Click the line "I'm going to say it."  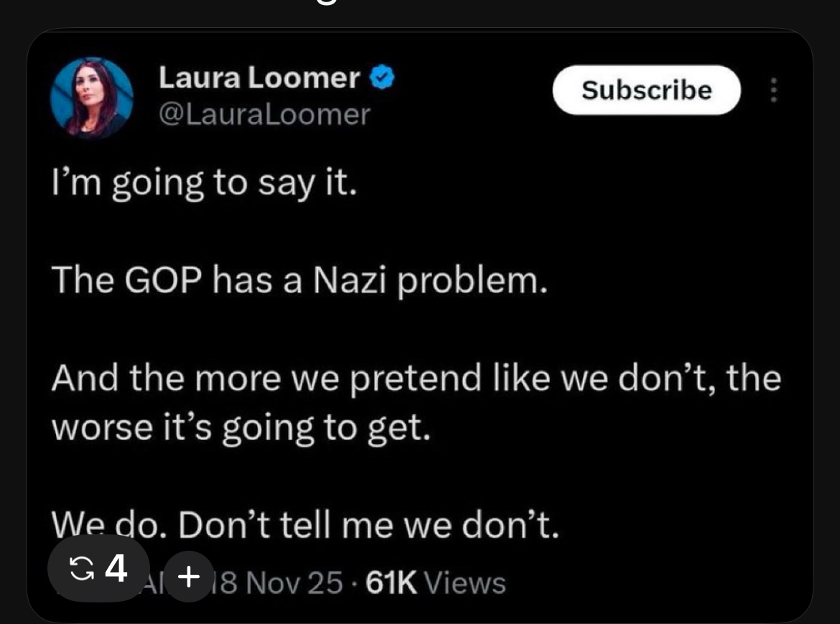[204, 185]
